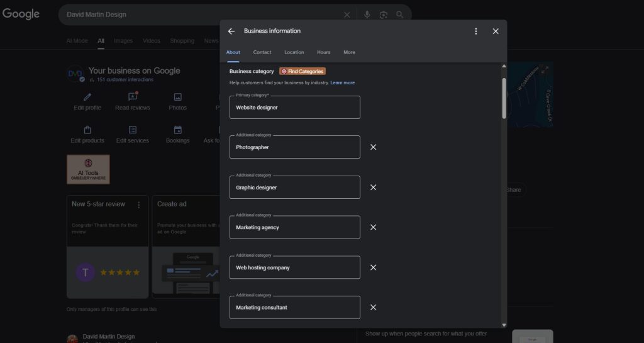Click the Web hosting company category field
Screen dimensions: 644x343
pos(295,267)
